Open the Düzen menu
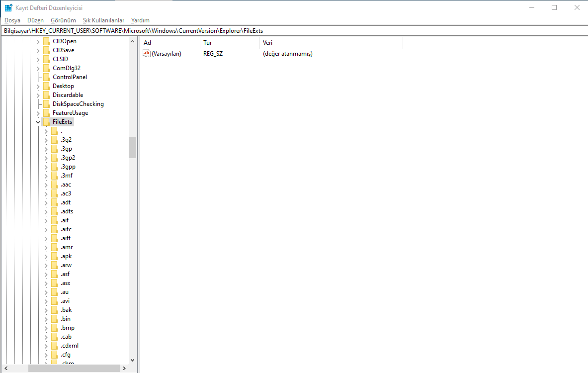The height and width of the screenshot is (373, 588). click(x=35, y=20)
